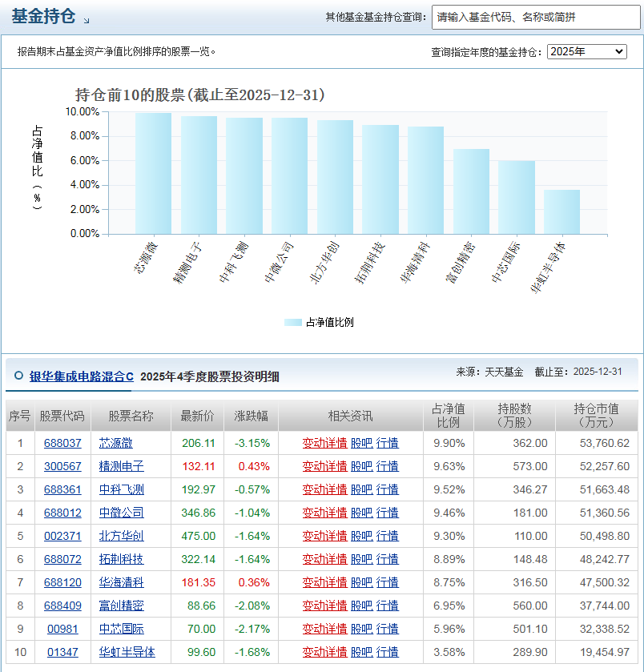644x672 pixels.
Task: Open the 中微公司 stock name link
Action: (x=121, y=513)
